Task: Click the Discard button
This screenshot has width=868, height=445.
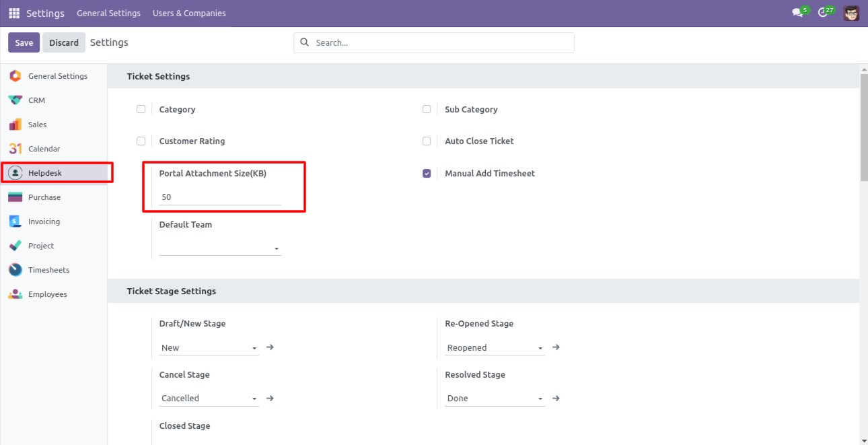Action: [64, 42]
